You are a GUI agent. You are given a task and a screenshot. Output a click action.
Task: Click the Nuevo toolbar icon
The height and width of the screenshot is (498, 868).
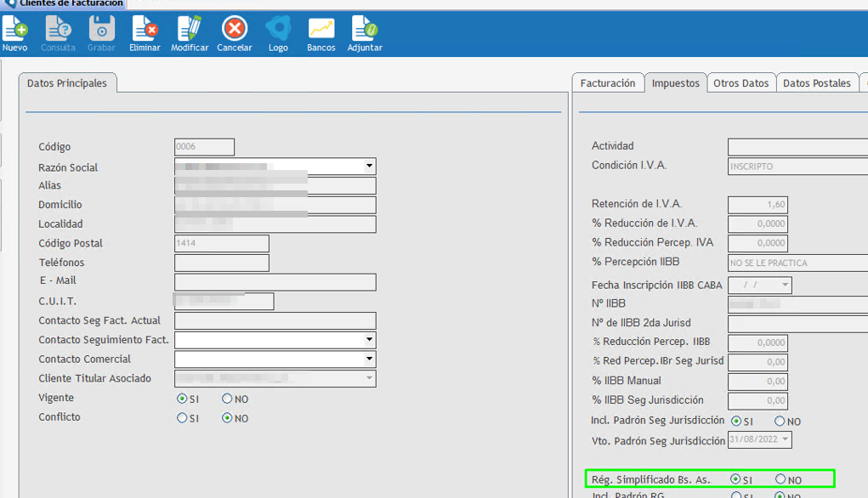[15, 33]
